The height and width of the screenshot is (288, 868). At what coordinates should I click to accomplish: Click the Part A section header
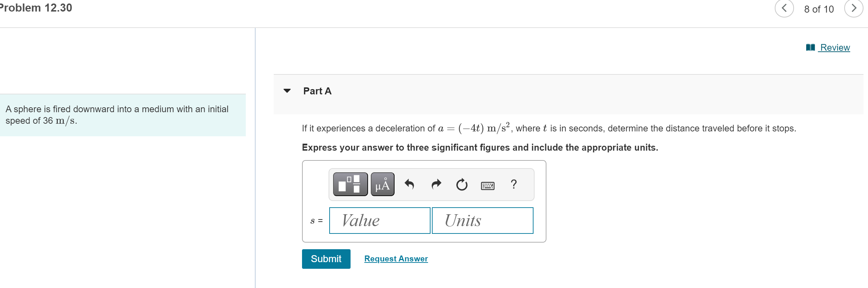coord(317,91)
